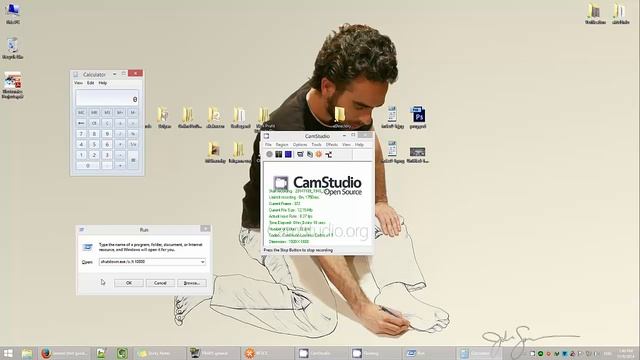Start recording with CamStudio's Record button
Screen dimensions: 640x360
click(269, 154)
